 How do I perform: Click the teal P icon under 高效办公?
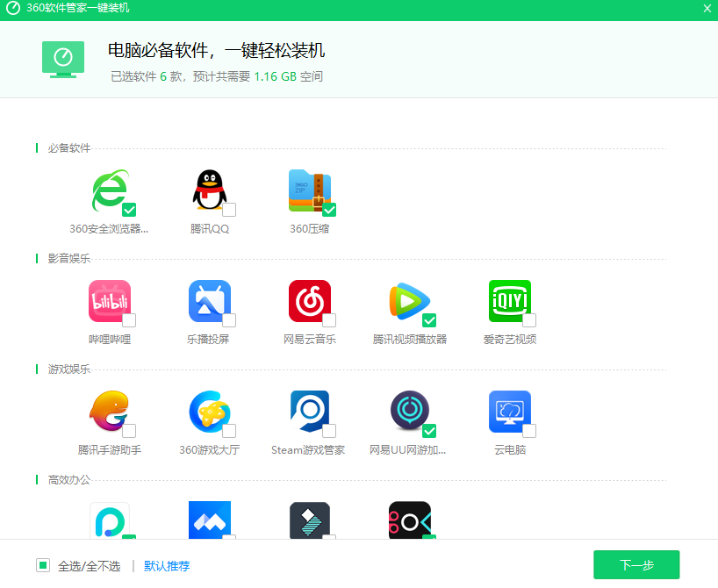point(110,520)
